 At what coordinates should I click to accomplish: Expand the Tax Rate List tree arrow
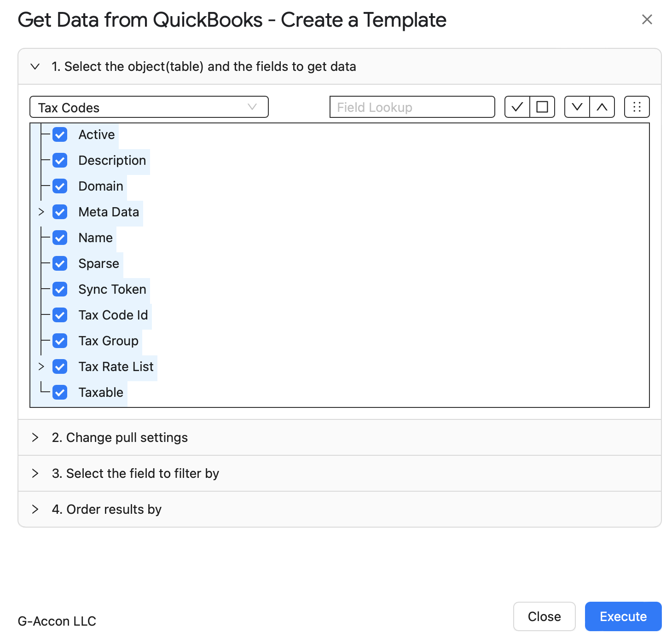pyautogui.click(x=41, y=366)
